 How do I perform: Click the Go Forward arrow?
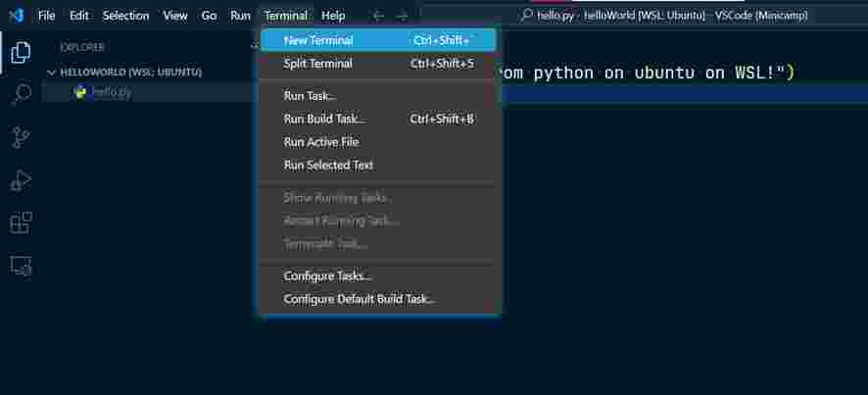click(x=403, y=16)
